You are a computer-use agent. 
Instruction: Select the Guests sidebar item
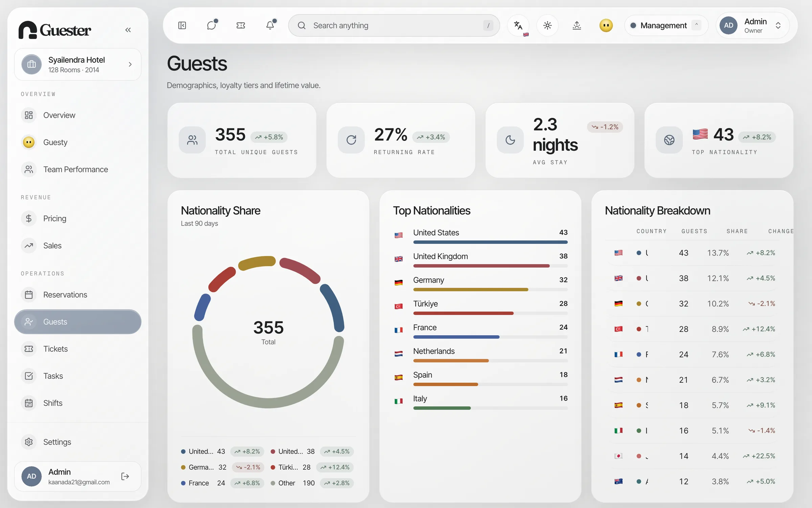coord(78,322)
